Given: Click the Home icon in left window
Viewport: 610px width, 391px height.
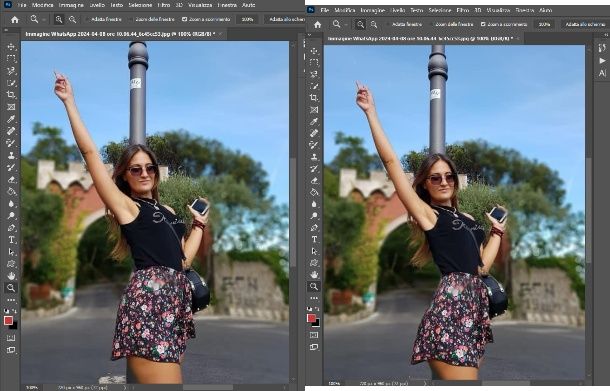Looking at the screenshot, I should (14, 19).
